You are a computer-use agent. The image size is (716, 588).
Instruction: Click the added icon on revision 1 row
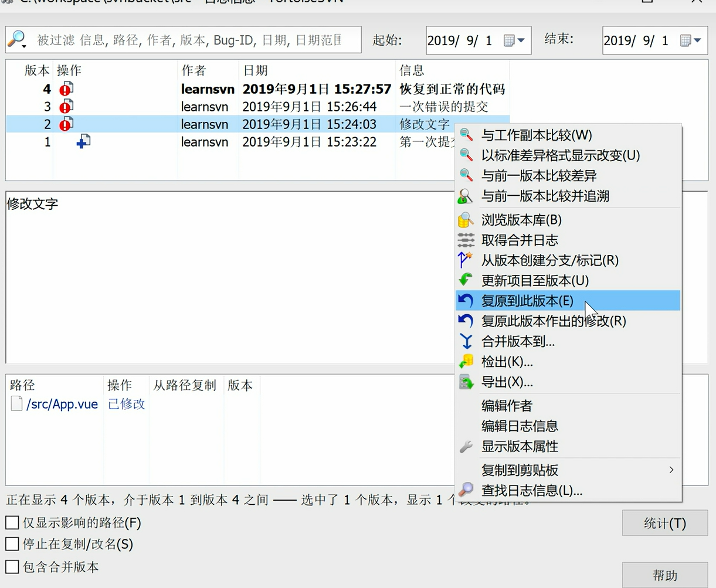[83, 141]
